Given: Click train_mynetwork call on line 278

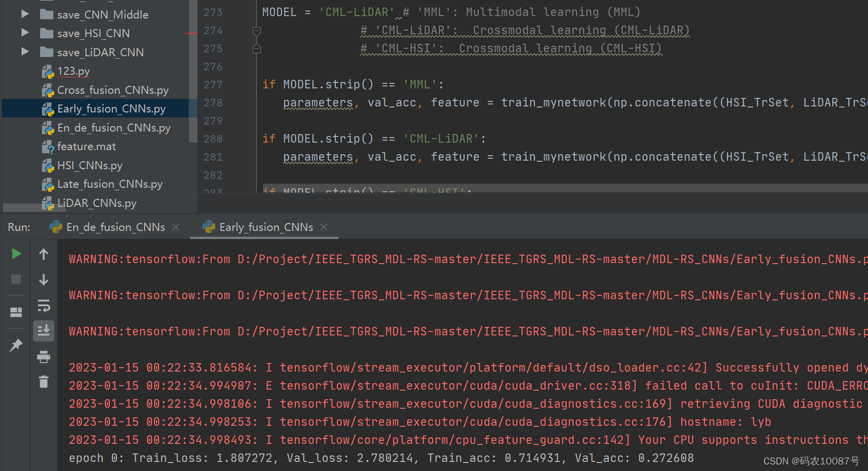Looking at the screenshot, I should coord(554,102).
